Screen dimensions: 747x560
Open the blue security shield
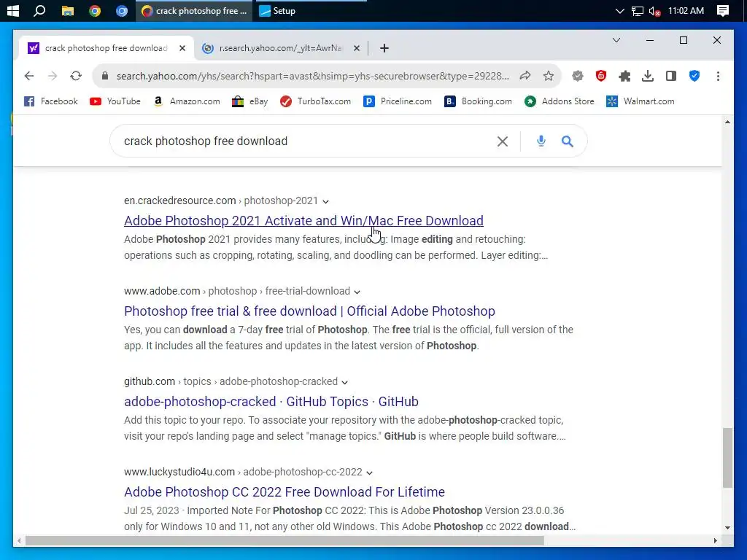[694, 76]
